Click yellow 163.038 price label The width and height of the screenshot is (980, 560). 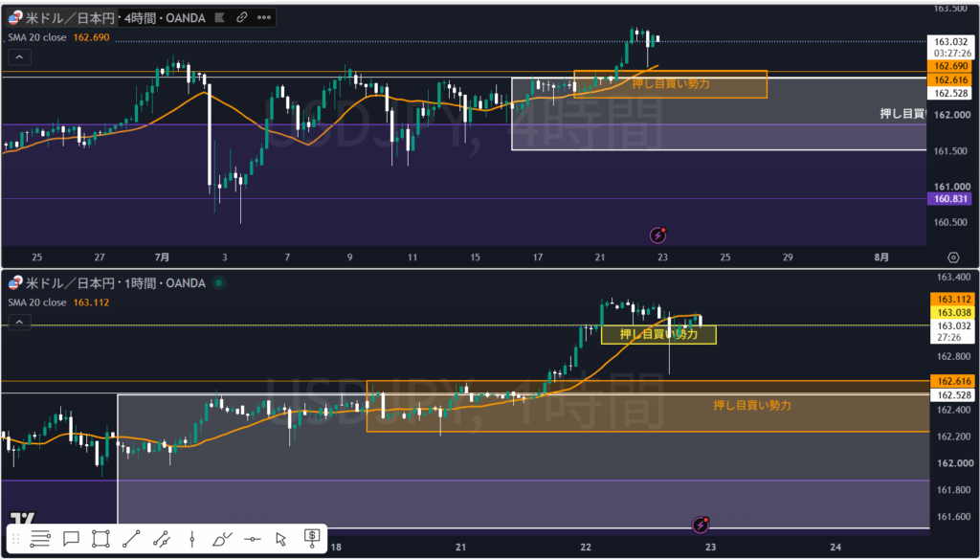click(x=951, y=312)
